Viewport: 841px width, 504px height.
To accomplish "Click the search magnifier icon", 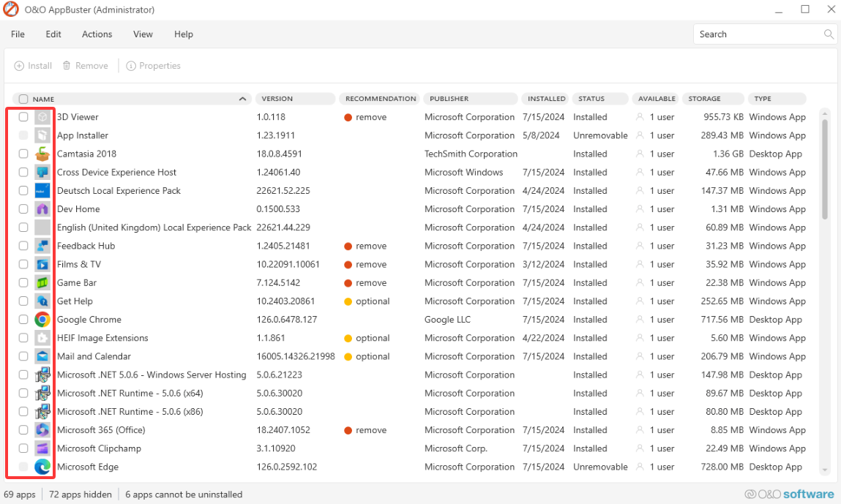I will point(829,34).
